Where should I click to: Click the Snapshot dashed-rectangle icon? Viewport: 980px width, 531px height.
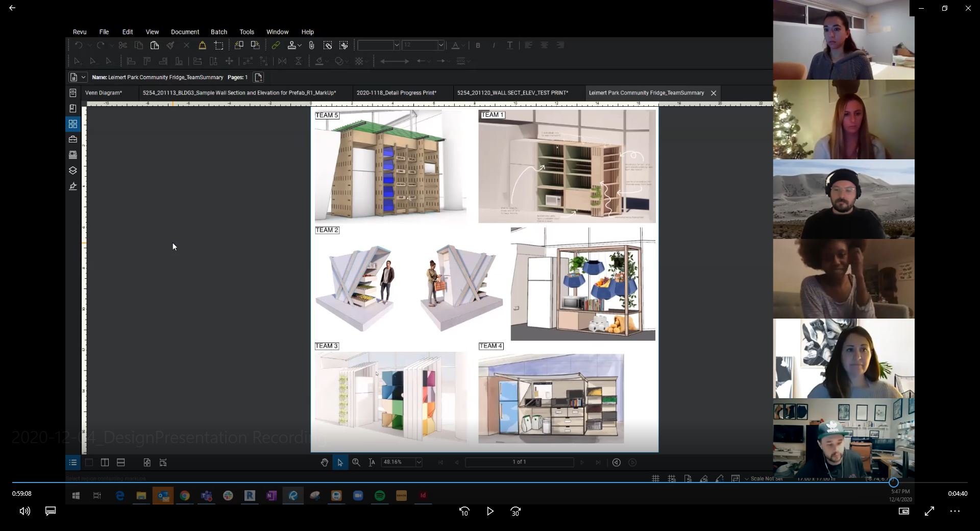[x=219, y=45]
